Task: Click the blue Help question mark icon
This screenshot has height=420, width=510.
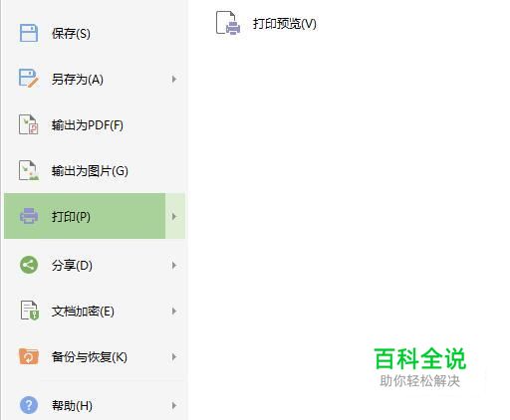Action: pyautogui.click(x=29, y=405)
